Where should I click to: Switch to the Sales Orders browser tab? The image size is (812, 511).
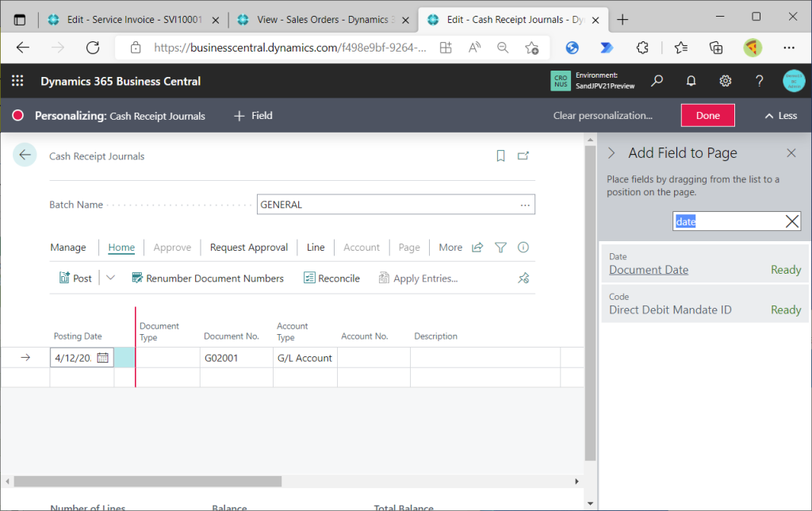(324, 20)
